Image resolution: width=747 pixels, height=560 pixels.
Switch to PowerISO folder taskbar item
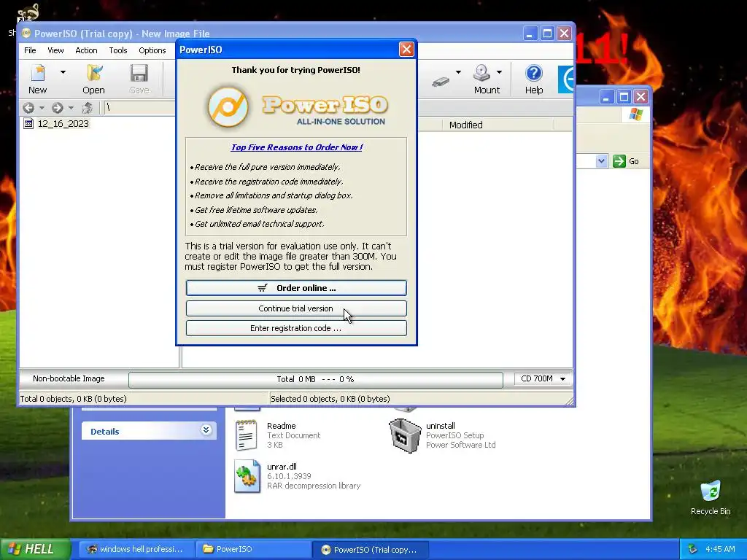click(252, 549)
